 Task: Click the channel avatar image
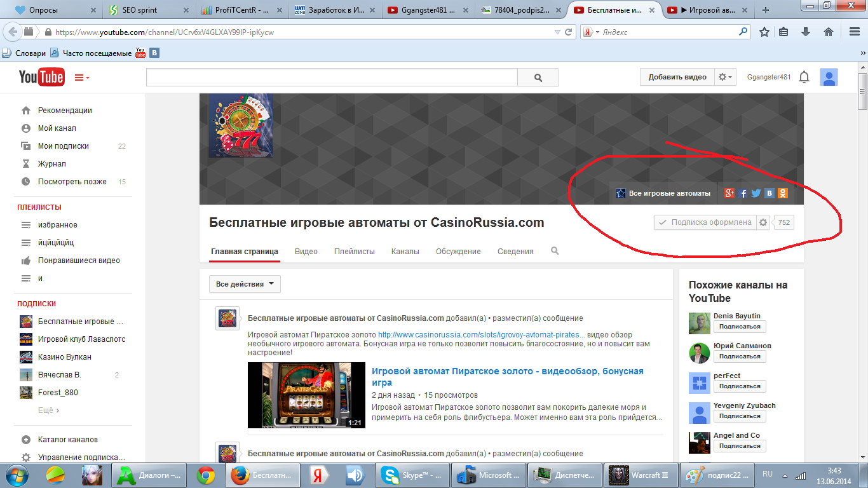(x=241, y=126)
